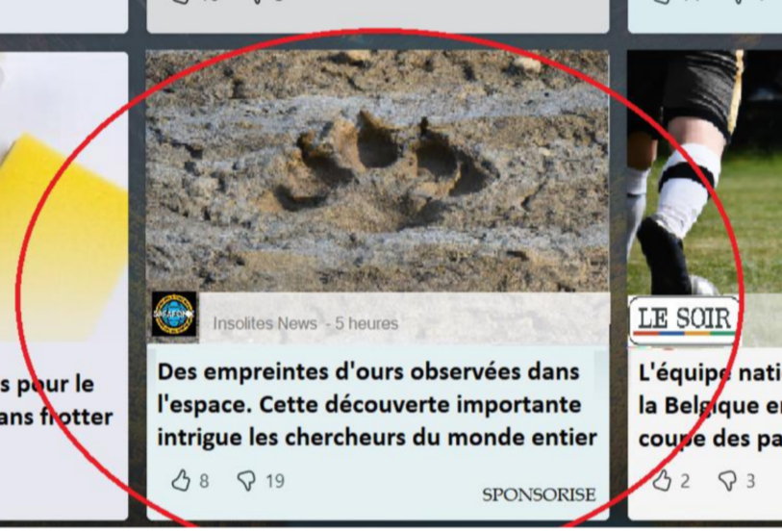This screenshot has width=782, height=532.
Task: Open the bear footprint photo
Action: point(378,170)
